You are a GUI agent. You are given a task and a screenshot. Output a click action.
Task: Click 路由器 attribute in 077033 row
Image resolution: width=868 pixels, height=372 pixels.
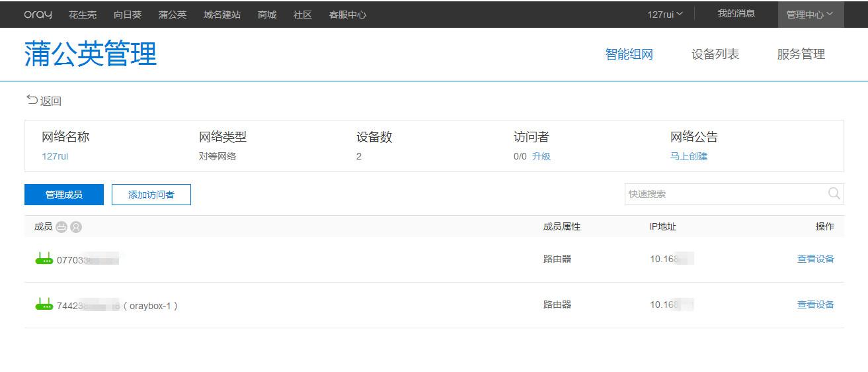tap(557, 259)
